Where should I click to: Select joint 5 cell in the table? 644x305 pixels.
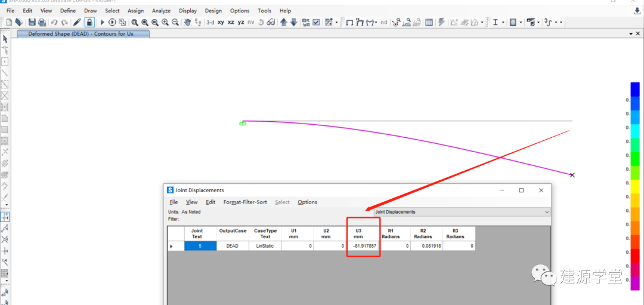[200, 247]
